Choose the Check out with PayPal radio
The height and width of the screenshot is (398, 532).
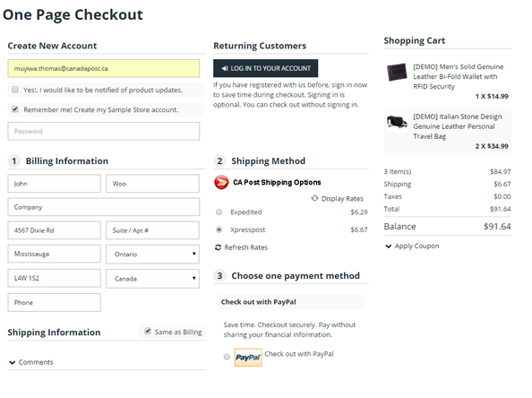pos(227,357)
